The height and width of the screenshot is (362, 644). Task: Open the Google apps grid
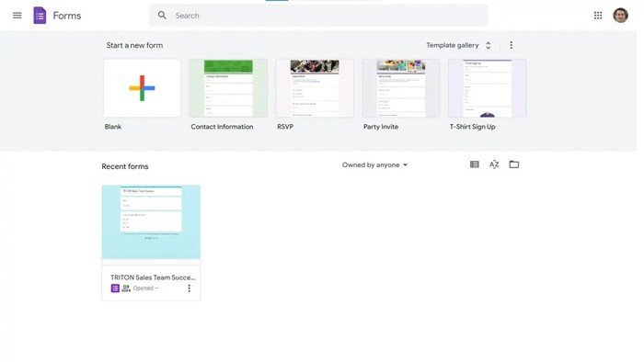point(598,16)
